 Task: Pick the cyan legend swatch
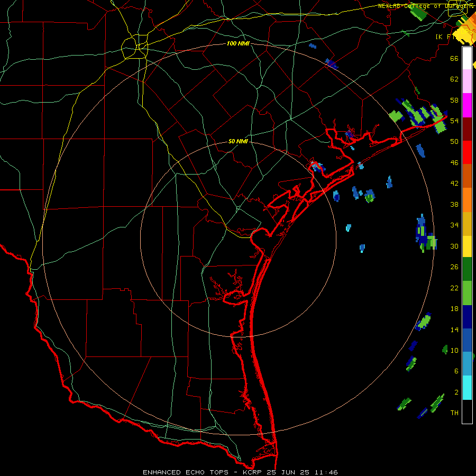(x=467, y=388)
